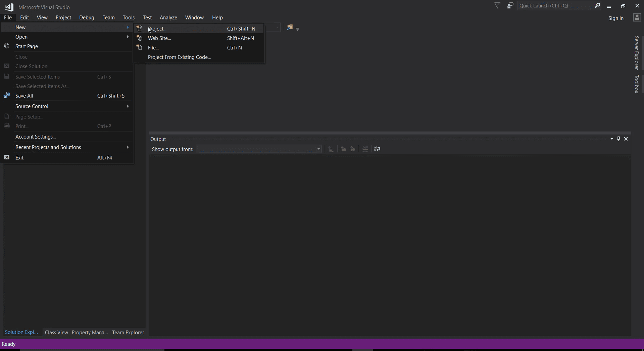The width and height of the screenshot is (644, 351).
Task: Click the Quick Launch search field
Action: click(x=555, y=5)
